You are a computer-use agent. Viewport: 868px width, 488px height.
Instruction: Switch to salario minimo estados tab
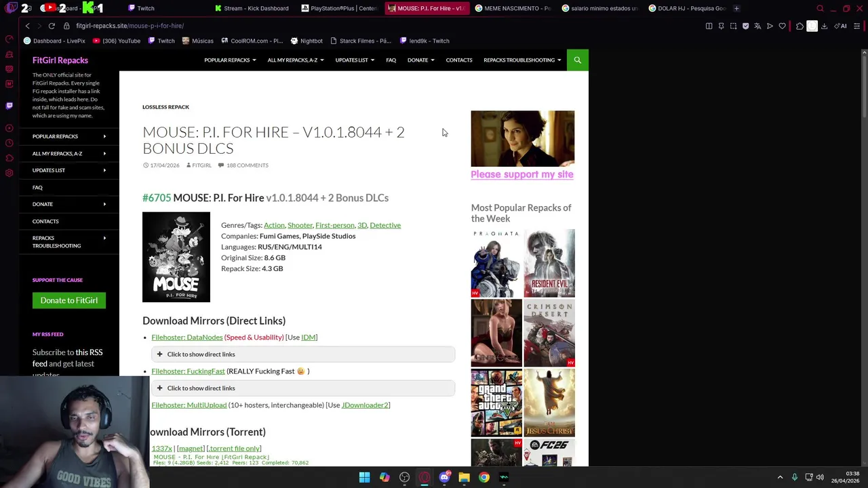[599, 8]
